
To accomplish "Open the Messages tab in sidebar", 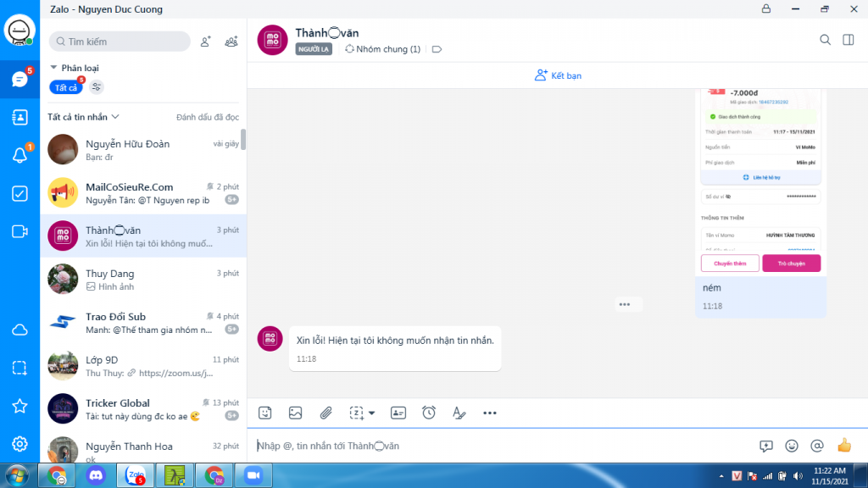I will pyautogui.click(x=19, y=80).
